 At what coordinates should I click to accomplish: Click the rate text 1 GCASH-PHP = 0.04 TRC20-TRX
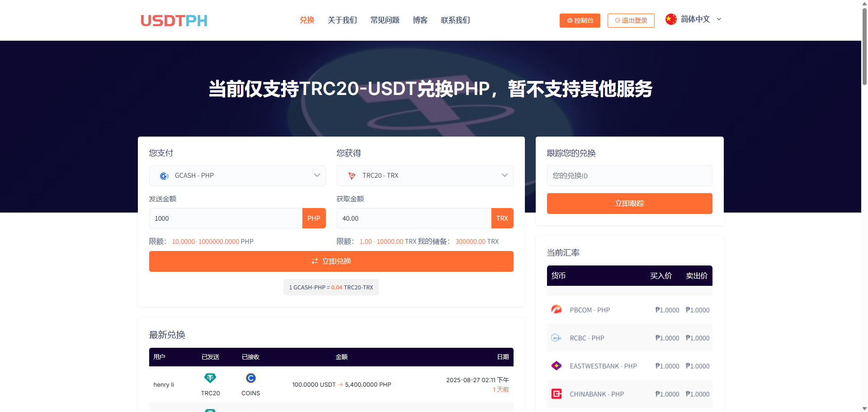point(331,288)
